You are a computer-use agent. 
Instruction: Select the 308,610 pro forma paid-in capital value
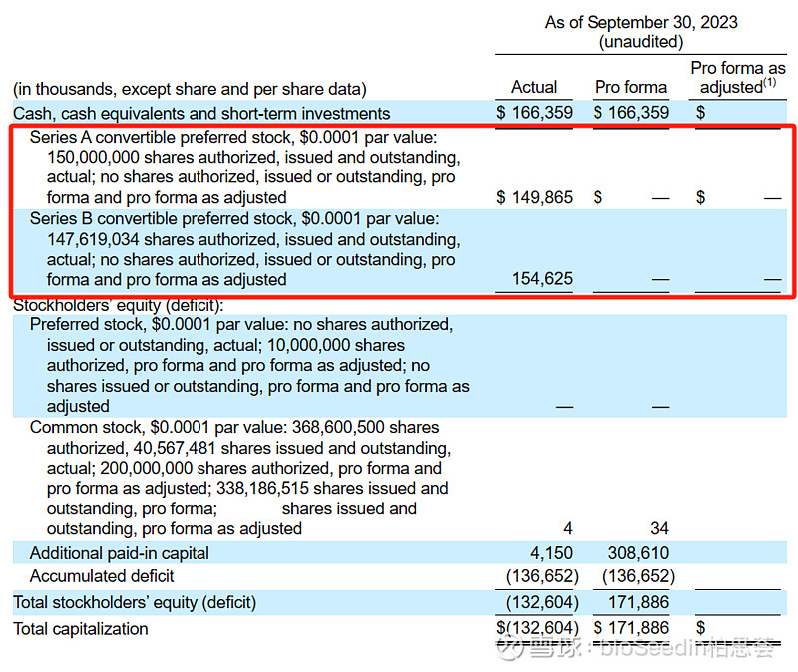click(638, 552)
